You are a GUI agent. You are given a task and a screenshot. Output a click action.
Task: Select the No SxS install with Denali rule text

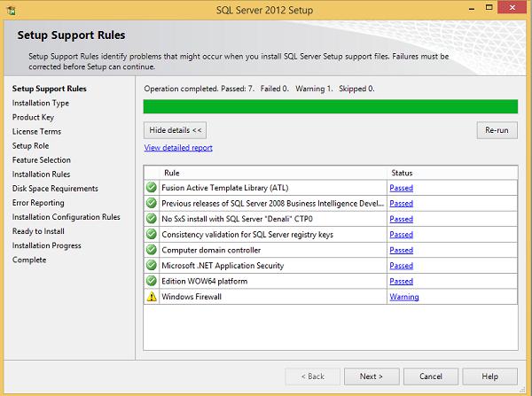pyautogui.click(x=237, y=219)
